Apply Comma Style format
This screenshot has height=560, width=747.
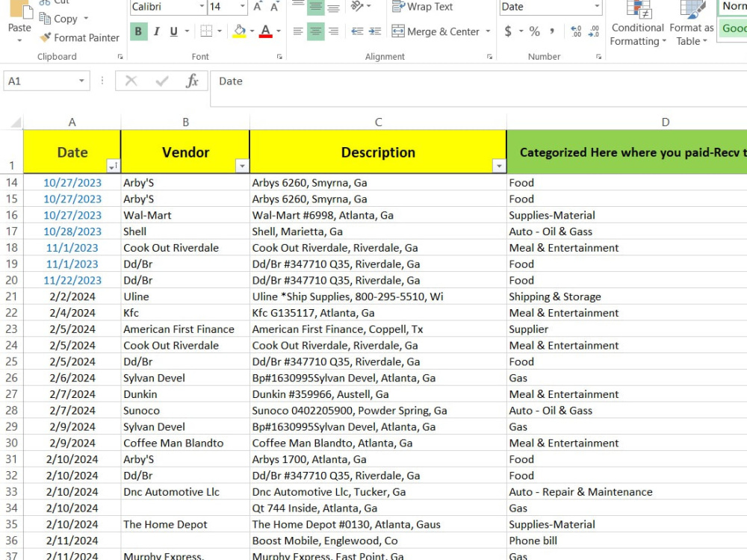click(x=552, y=31)
